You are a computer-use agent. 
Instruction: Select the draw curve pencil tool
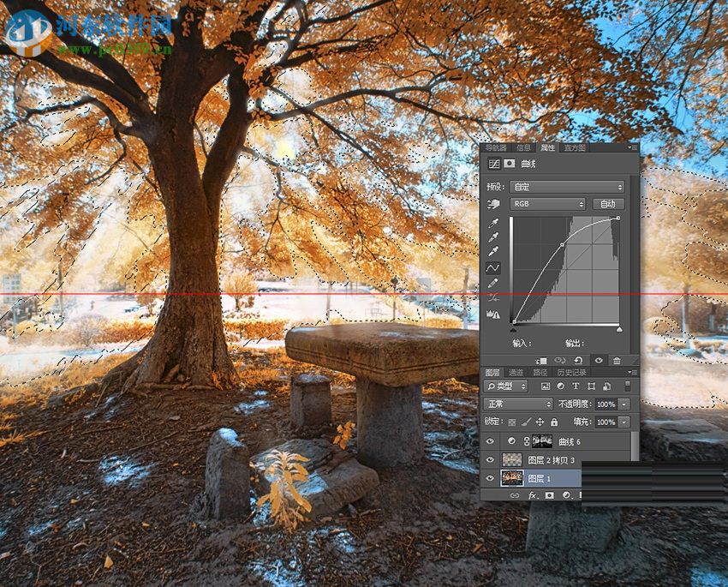click(x=493, y=283)
